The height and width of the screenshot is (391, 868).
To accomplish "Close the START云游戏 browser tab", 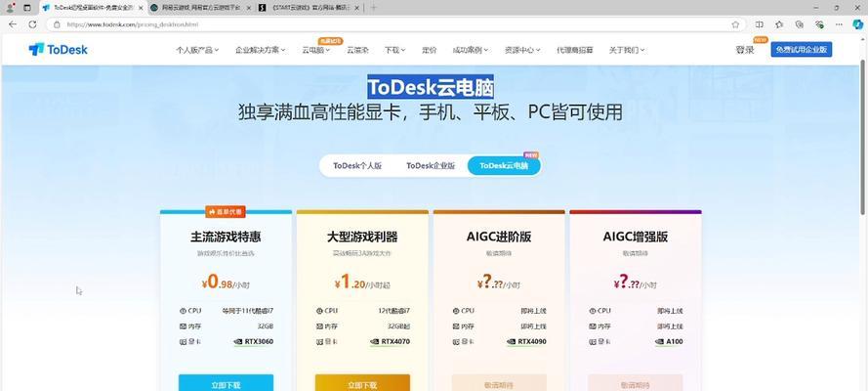I will pos(356,8).
